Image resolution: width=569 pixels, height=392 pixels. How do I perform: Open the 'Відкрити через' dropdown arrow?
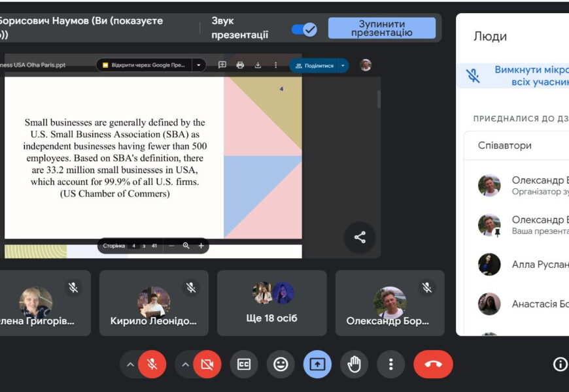pyautogui.click(x=199, y=65)
